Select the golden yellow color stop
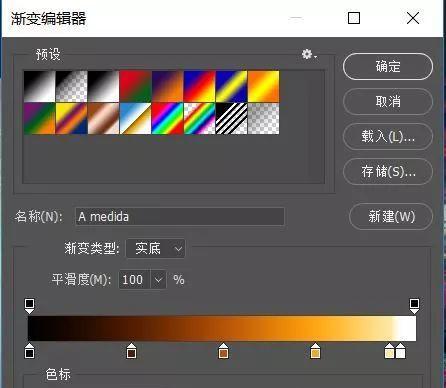Screen dimensions: 446x388 tap(315, 350)
